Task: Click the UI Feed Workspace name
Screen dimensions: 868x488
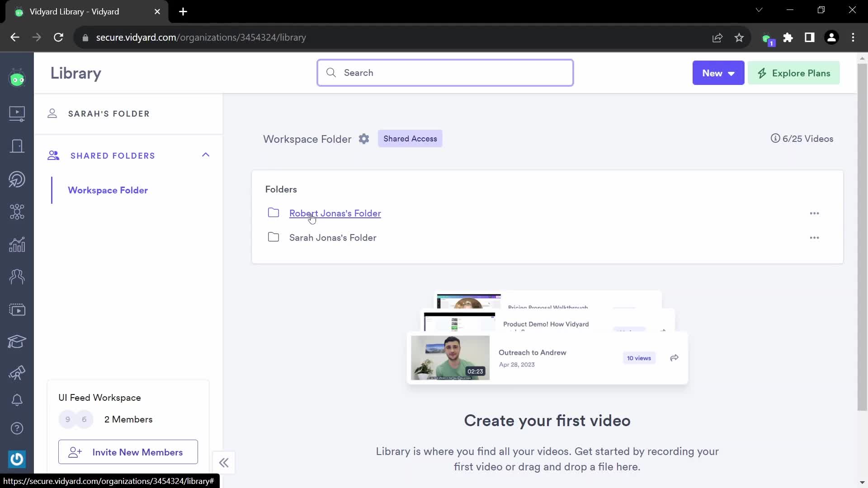Action: 99,398
